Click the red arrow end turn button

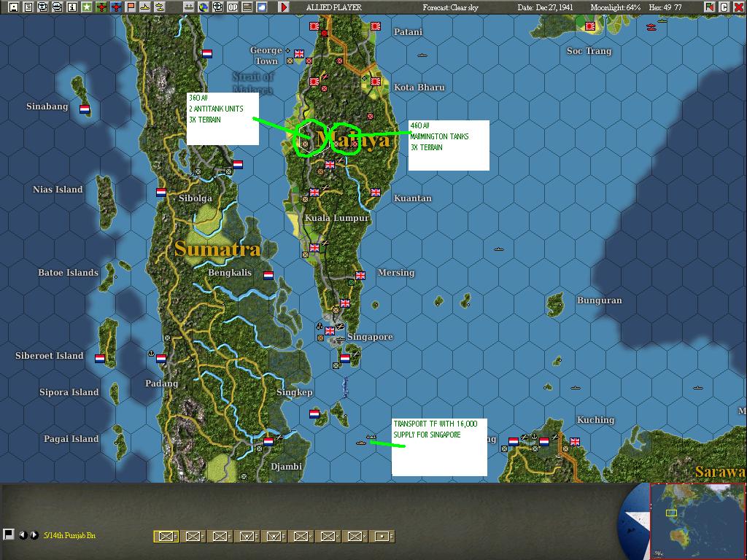tap(284, 7)
